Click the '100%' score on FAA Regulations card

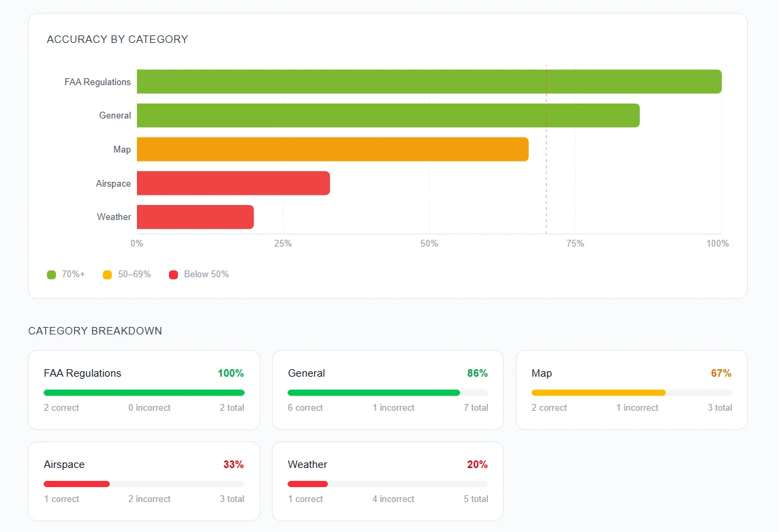coord(230,373)
